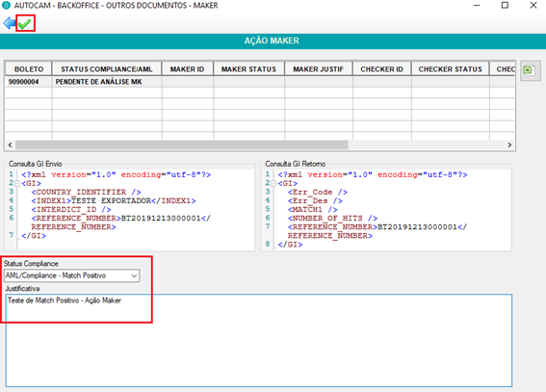This screenshot has height=392, width=546.
Task: Click inside the Justificativa text box
Action: [259, 341]
